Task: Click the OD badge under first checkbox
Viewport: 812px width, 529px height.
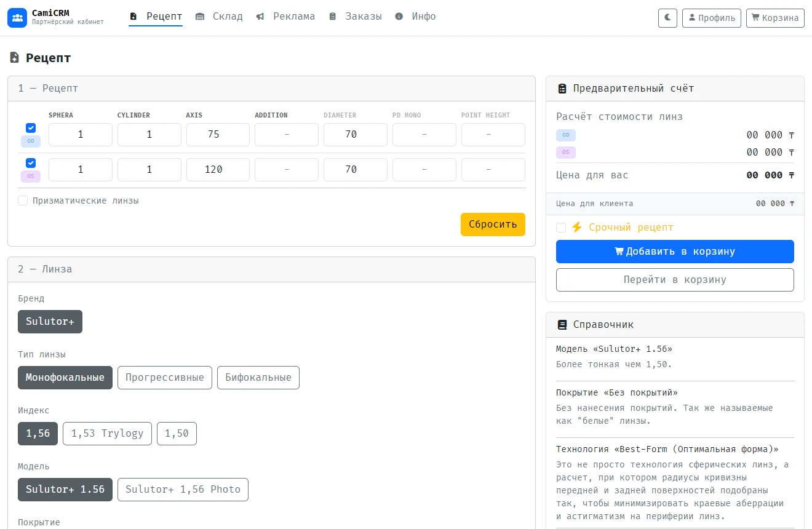Action: coord(31,141)
